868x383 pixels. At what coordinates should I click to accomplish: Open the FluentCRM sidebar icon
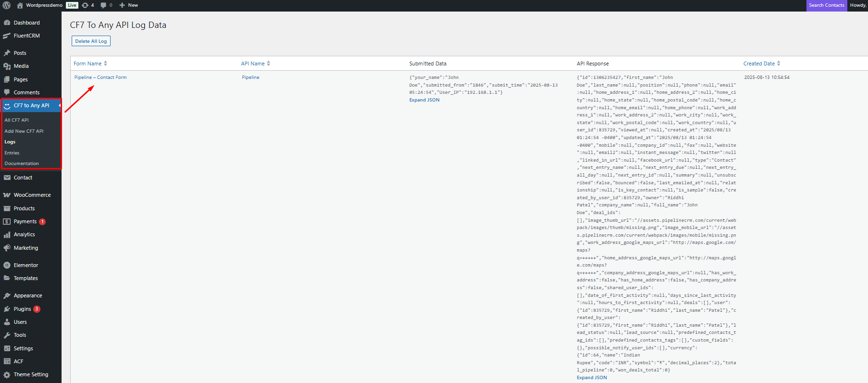[x=7, y=36]
